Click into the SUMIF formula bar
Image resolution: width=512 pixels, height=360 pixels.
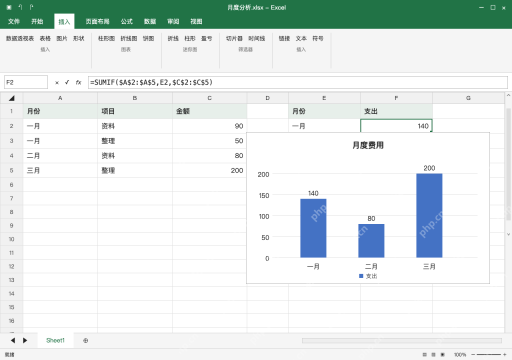click(x=298, y=82)
